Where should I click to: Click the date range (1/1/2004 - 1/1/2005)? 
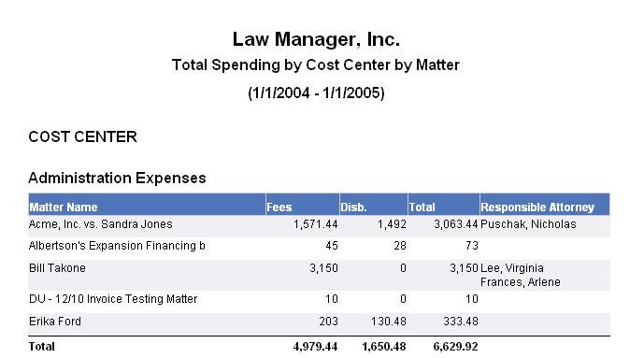click(316, 93)
